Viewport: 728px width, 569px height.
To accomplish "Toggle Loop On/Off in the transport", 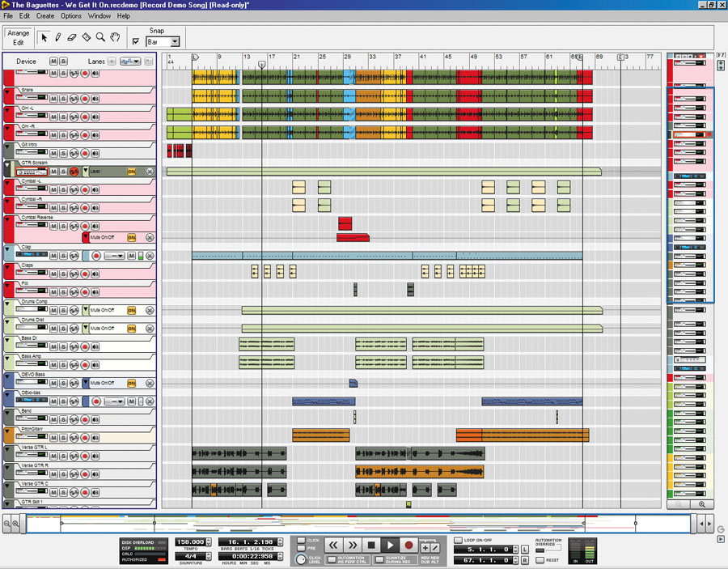I will [x=458, y=540].
